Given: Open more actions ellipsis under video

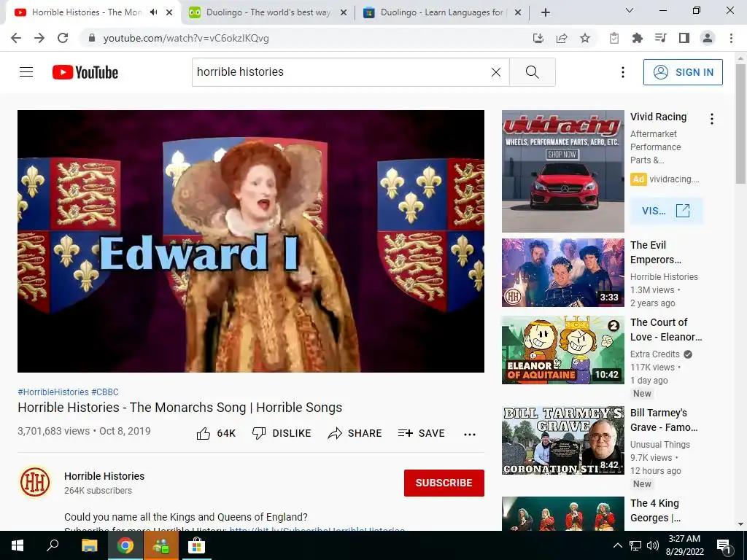Looking at the screenshot, I should coord(470,434).
